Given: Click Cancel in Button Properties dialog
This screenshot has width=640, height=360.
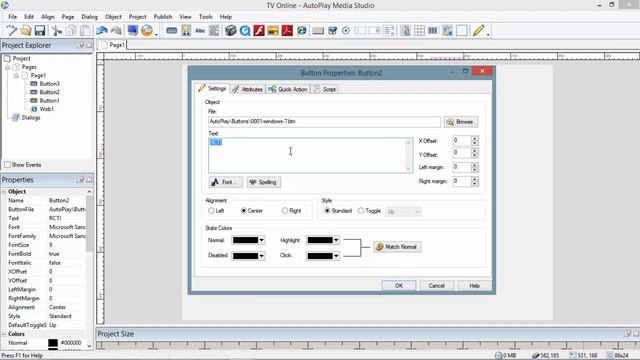Looking at the screenshot, I should (x=436, y=286).
